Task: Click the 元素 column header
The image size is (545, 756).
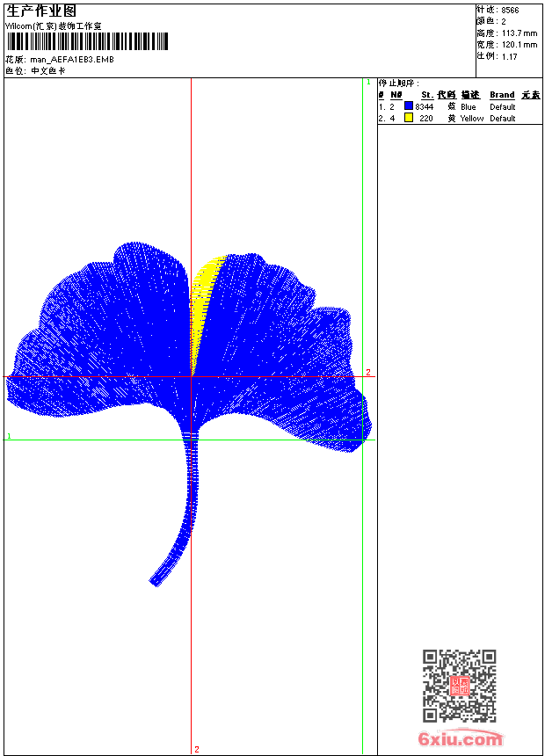Action: [x=531, y=95]
